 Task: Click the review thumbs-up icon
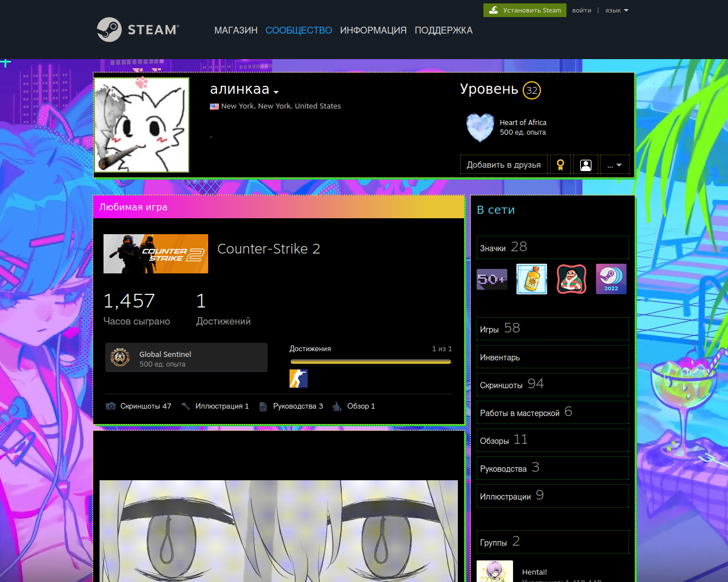click(337, 406)
